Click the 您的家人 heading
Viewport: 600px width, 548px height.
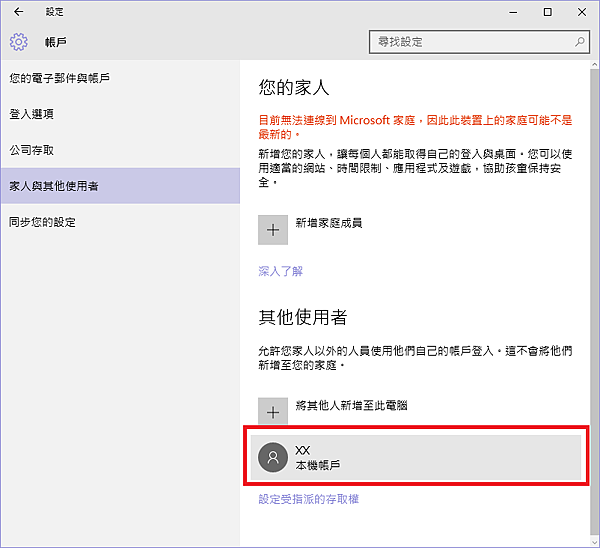pos(293,87)
